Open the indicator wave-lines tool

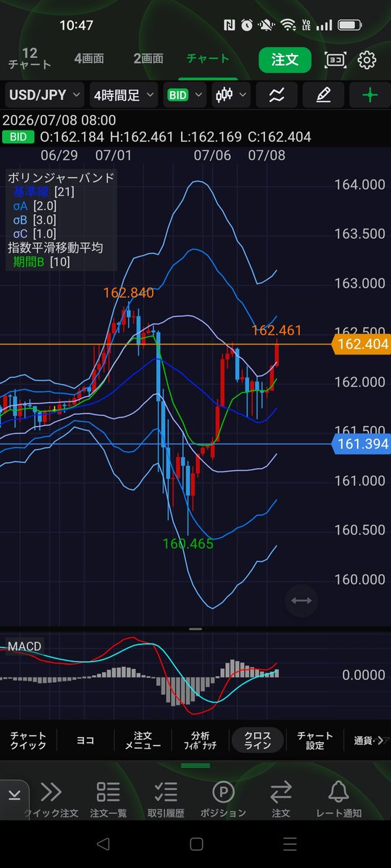(276, 95)
